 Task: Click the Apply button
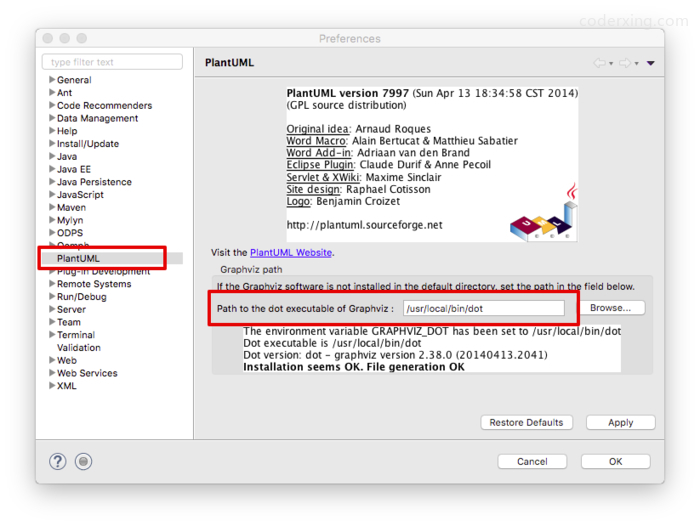tap(621, 422)
